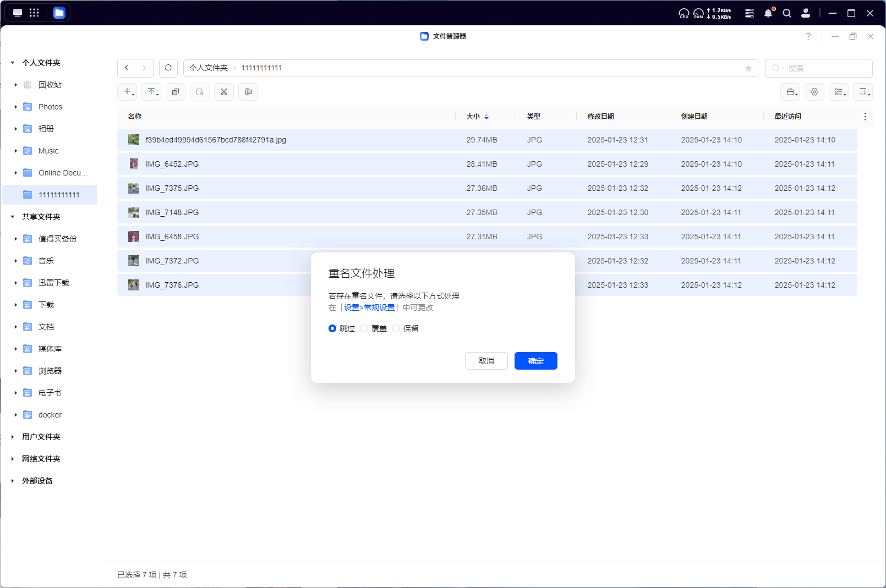Check the RAM usage gauge icon
The image size is (886, 588).
(698, 13)
